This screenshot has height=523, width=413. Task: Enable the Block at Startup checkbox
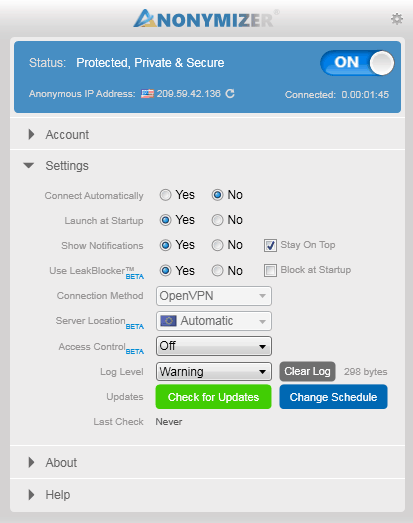pyautogui.click(x=270, y=271)
